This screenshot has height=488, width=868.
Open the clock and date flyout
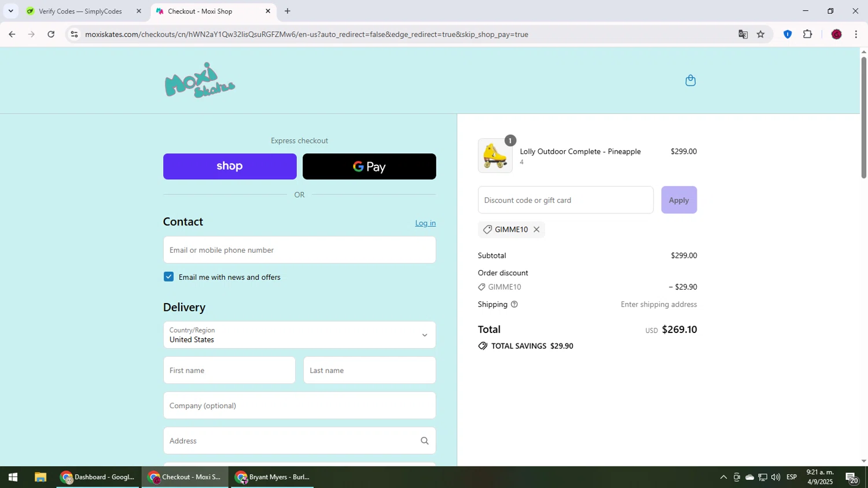[820, 477]
